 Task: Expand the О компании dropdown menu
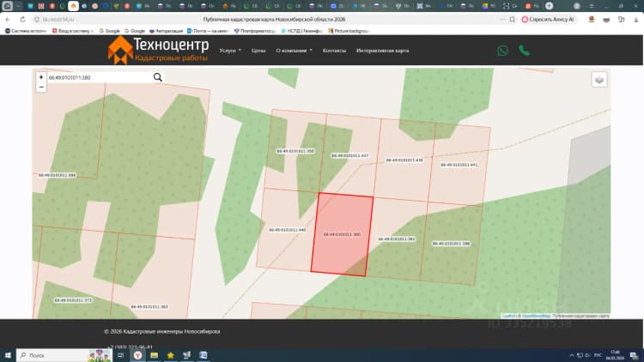click(x=294, y=51)
